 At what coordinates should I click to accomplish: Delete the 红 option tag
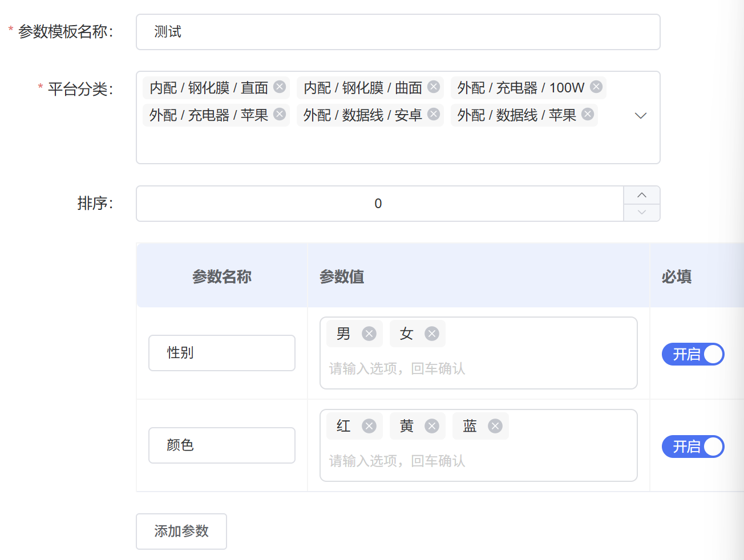click(x=369, y=426)
